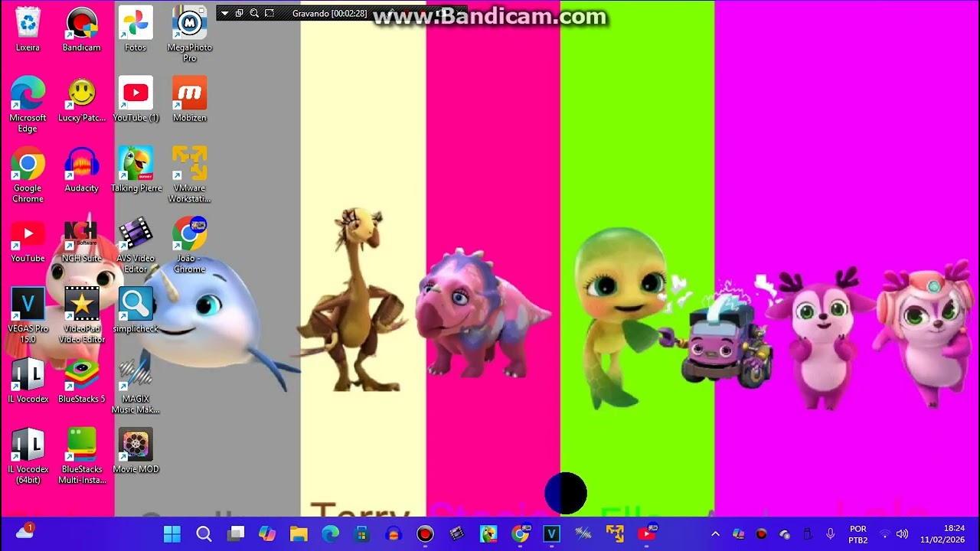Open the AVS Video Editor desktop shortcut
This screenshot has width=980, height=551.
point(136,246)
